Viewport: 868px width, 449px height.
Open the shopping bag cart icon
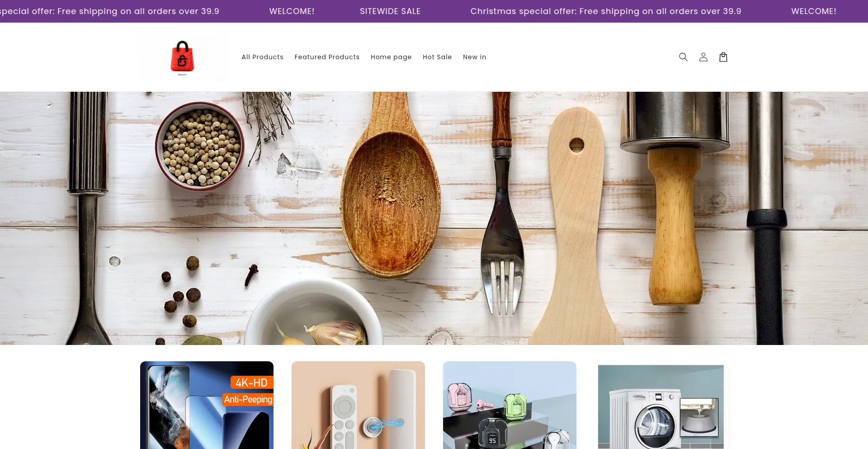[723, 57]
